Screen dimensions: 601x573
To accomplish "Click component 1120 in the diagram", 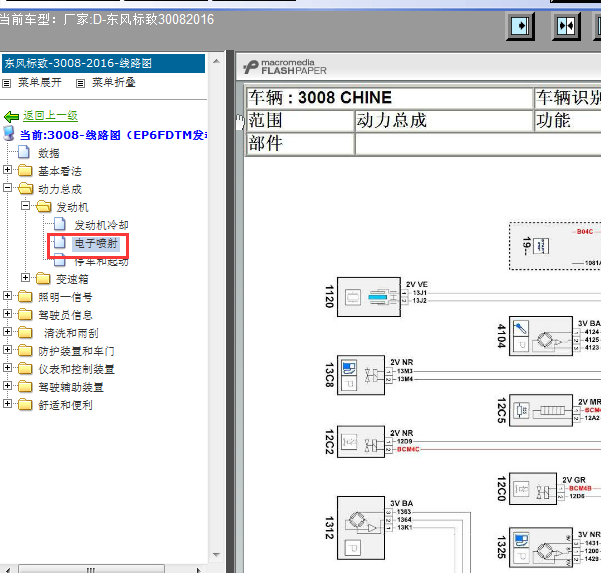I will click(369, 297).
